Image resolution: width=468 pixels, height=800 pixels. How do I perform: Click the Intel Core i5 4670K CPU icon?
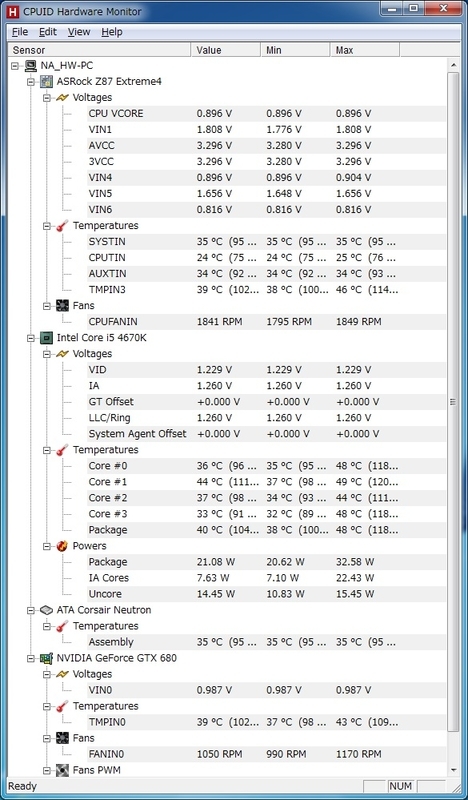tap(47, 337)
